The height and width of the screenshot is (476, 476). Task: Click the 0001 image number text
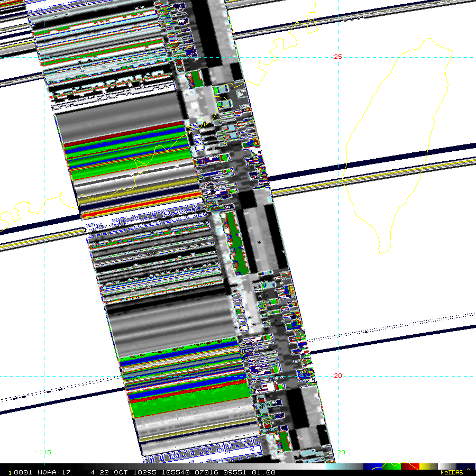tap(23, 472)
